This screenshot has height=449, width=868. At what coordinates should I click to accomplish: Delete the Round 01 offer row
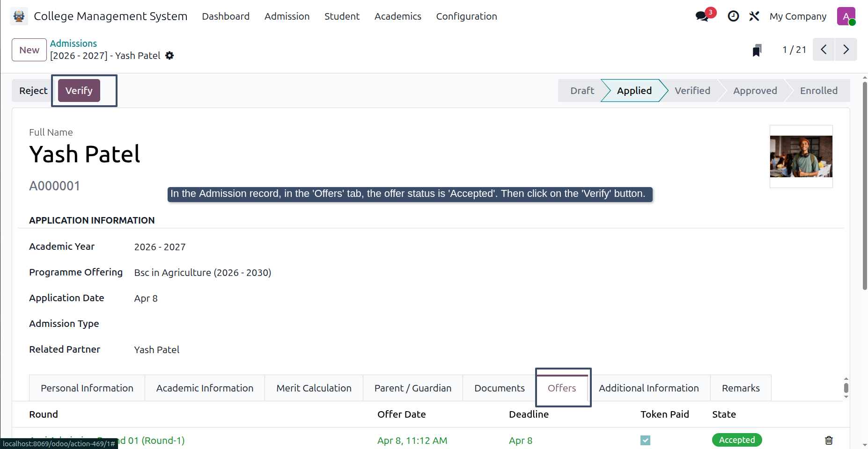[x=829, y=440]
